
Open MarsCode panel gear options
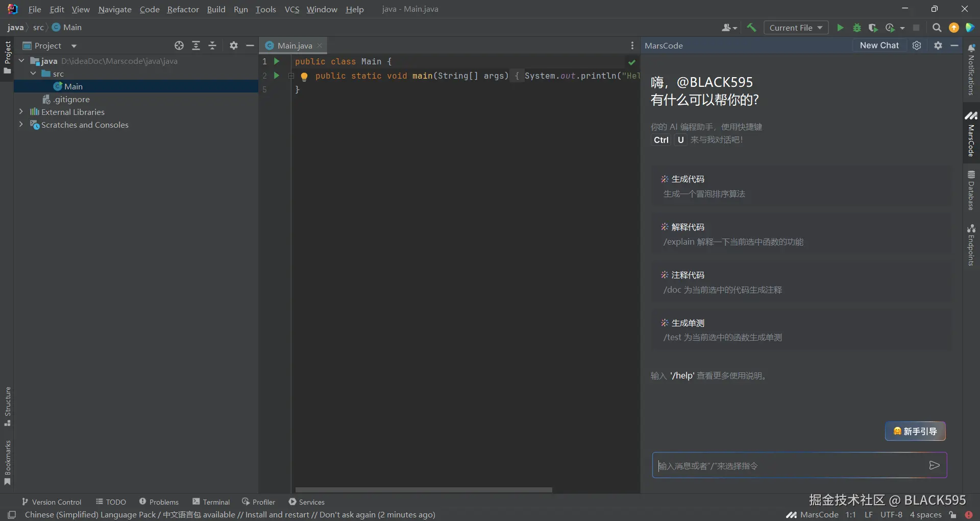(x=938, y=45)
